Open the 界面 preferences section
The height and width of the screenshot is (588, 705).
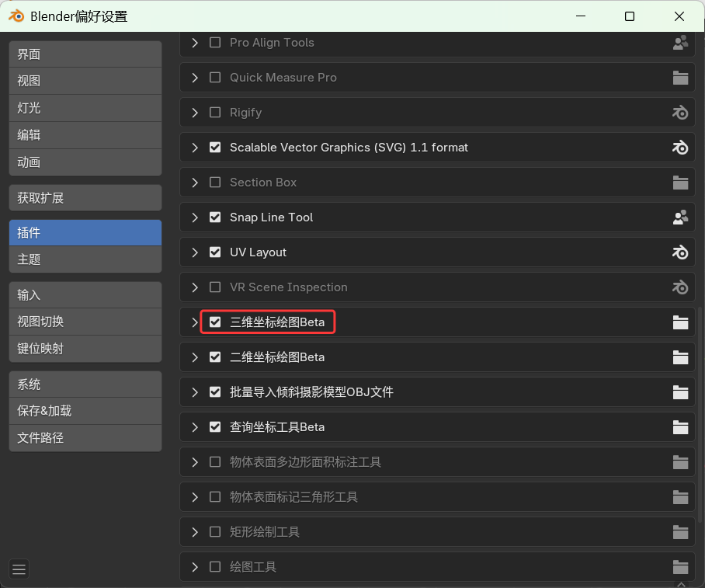85,54
